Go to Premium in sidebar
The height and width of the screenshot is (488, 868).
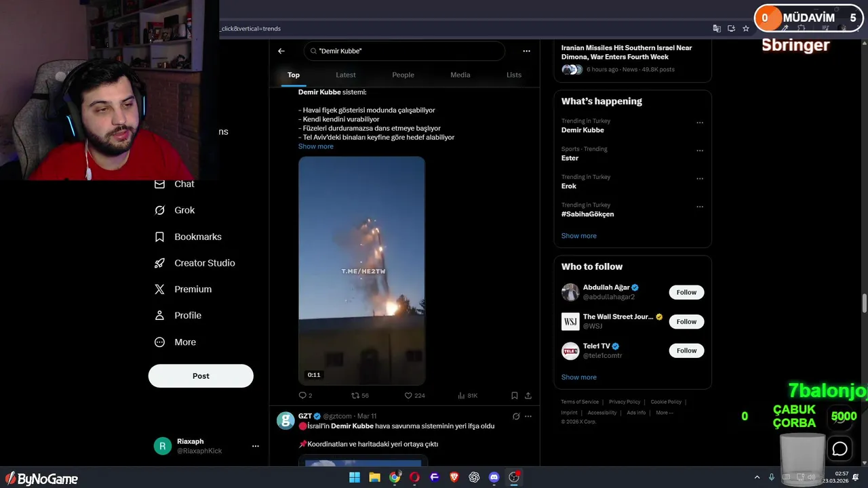tap(183, 289)
